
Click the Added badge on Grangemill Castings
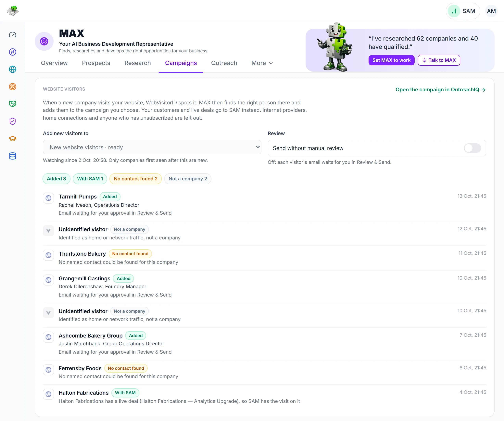pos(123,278)
